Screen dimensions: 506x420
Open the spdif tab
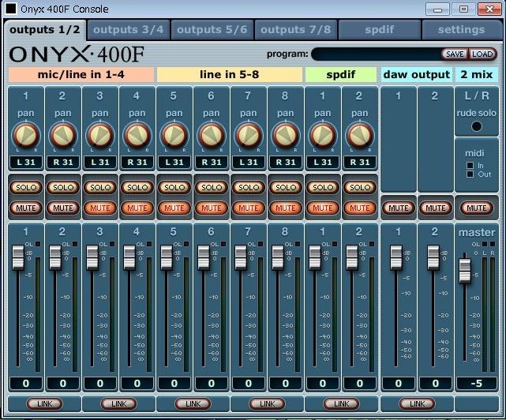tap(379, 30)
